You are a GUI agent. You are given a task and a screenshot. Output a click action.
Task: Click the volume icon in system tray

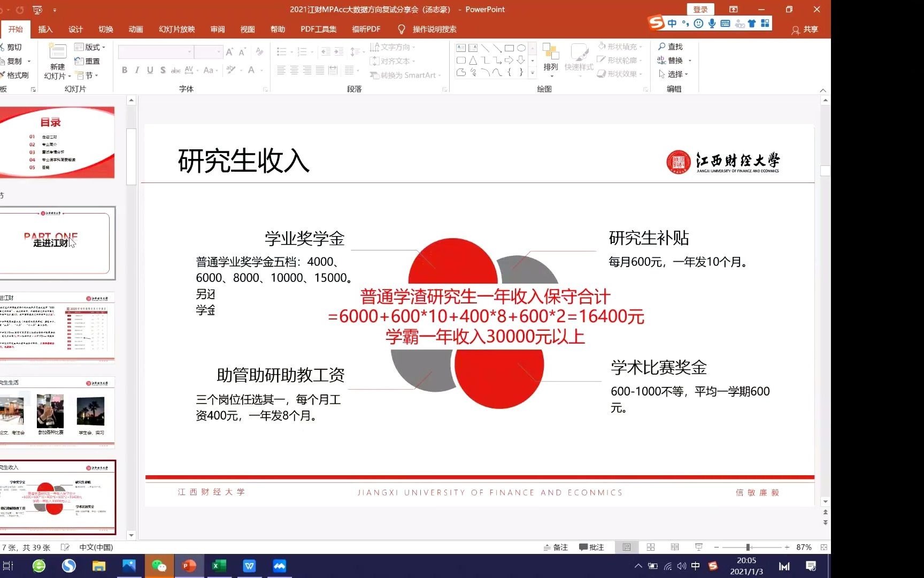(682, 566)
